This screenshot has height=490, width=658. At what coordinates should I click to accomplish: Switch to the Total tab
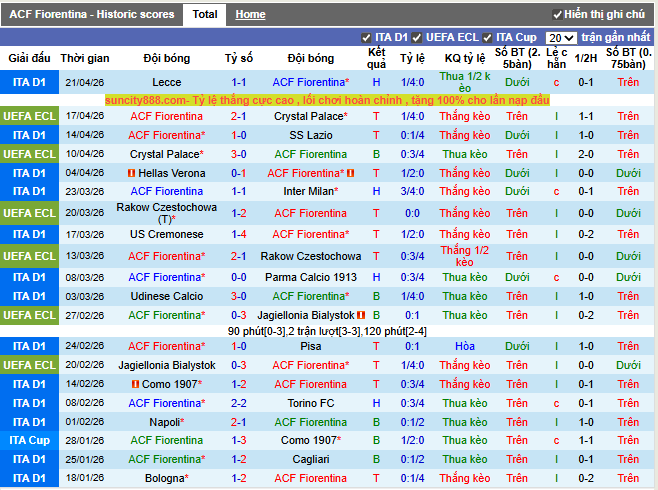(x=205, y=15)
